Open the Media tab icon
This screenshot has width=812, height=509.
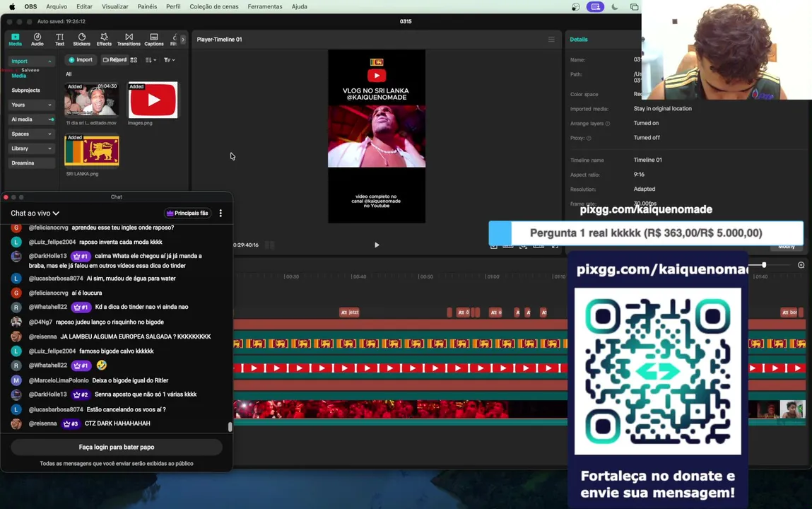(x=15, y=40)
